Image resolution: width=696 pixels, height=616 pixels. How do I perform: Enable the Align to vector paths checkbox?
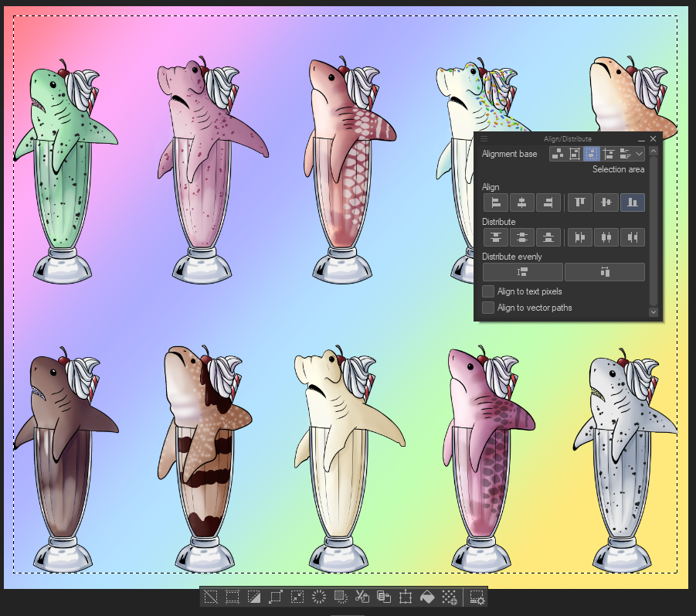point(488,308)
